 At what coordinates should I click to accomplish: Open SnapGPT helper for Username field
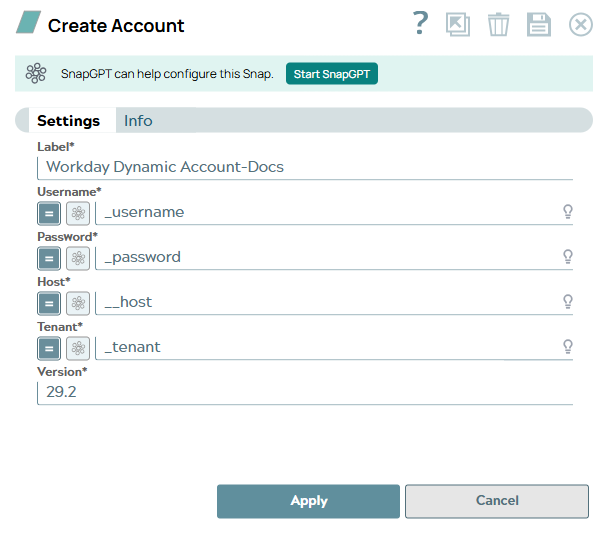click(78, 213)
